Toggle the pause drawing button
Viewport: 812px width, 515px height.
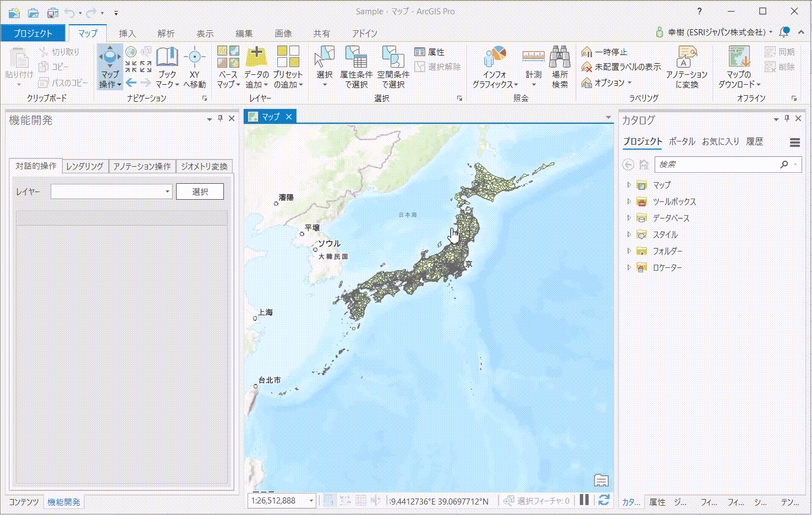pos(584,500)
